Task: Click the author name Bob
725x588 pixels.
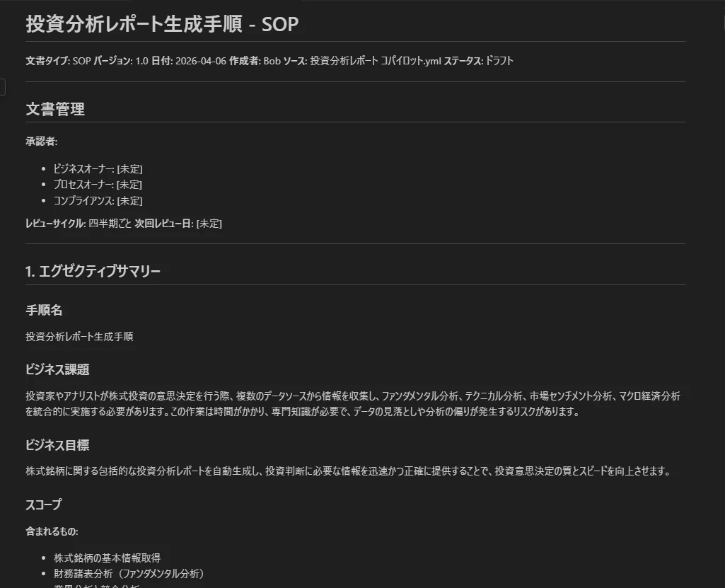Action: pyautogui.click(x=272, y=61)
